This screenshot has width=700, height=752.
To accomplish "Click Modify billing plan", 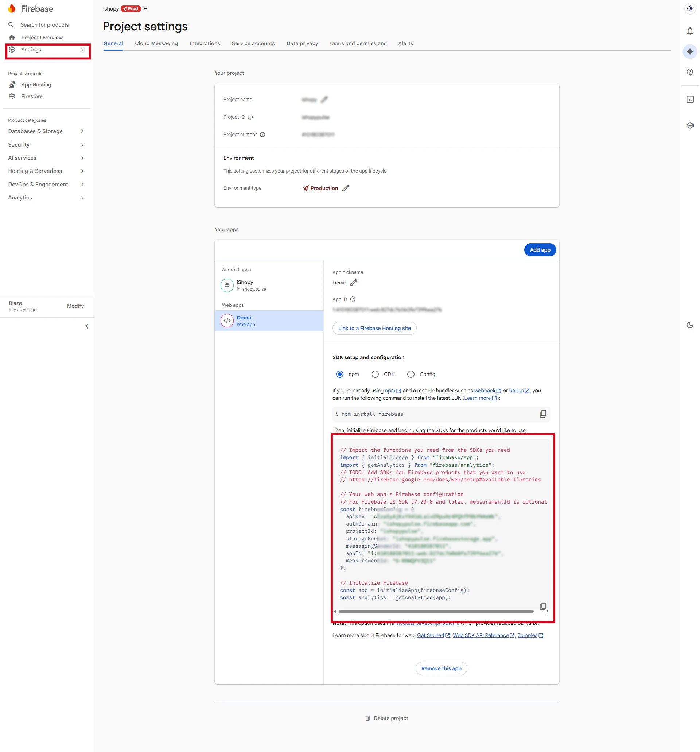I will pyautogui.click(x=75, y=306).
